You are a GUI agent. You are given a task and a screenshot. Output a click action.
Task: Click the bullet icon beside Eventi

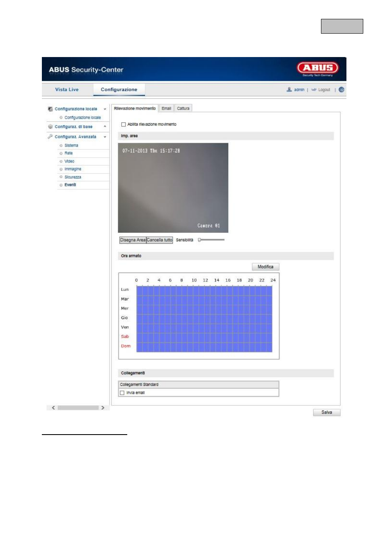pos(61,185)
